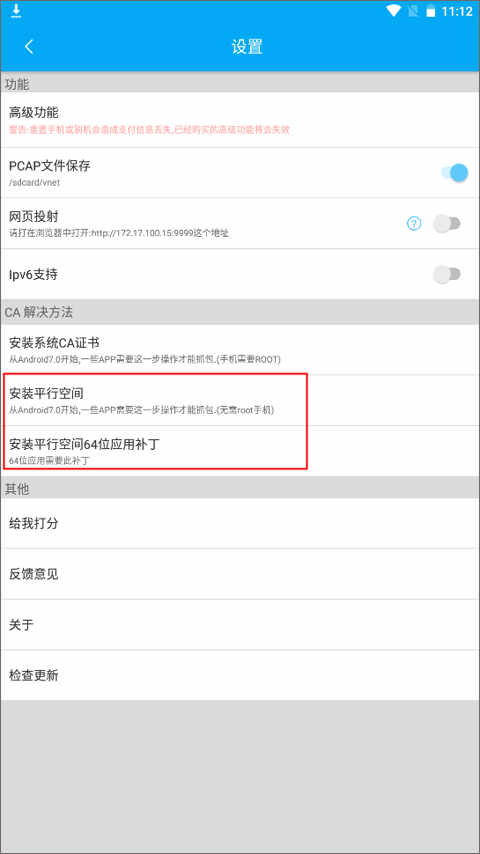Tap the battery status icon
This screenshot has width=480, height=854.
coord(430,11)
